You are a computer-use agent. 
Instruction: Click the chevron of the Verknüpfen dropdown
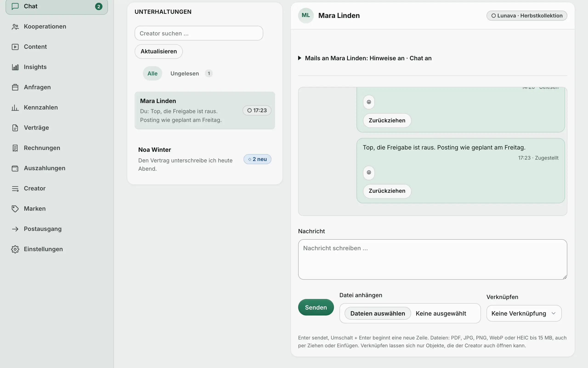pyautogui.click(x=554, y=313)
